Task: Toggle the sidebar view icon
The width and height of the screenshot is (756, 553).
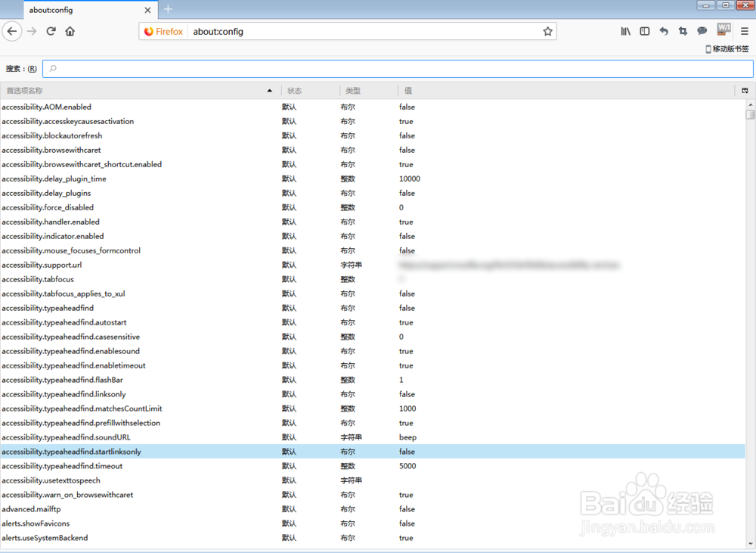Action: (x=645, y=31)
